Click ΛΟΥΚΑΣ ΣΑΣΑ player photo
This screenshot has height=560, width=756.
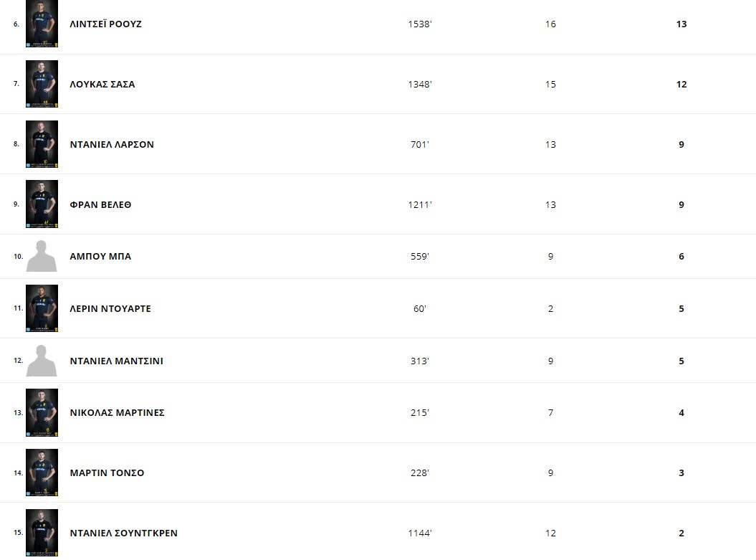pos(42,84)
